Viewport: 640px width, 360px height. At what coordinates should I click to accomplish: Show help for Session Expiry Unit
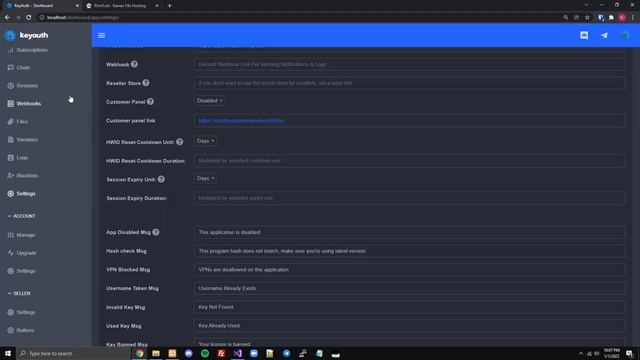pyautogui.click(x=161, y=179)
